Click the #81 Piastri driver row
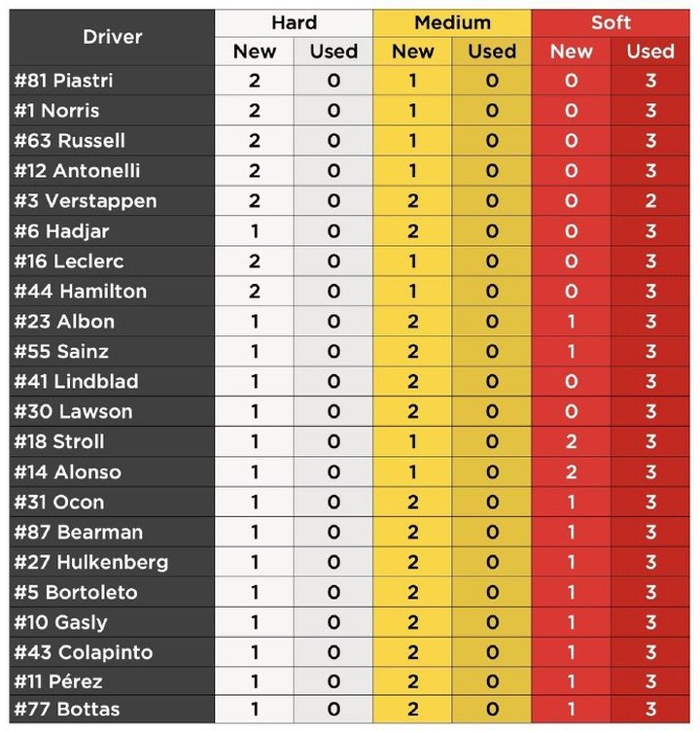 [350, 81]
